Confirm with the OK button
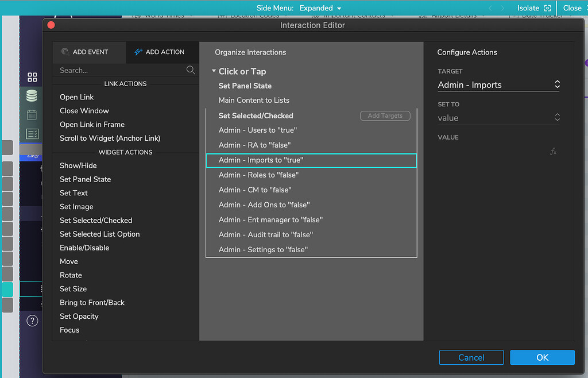Viewport: 588px width, 378px height. tap(542, 357)
